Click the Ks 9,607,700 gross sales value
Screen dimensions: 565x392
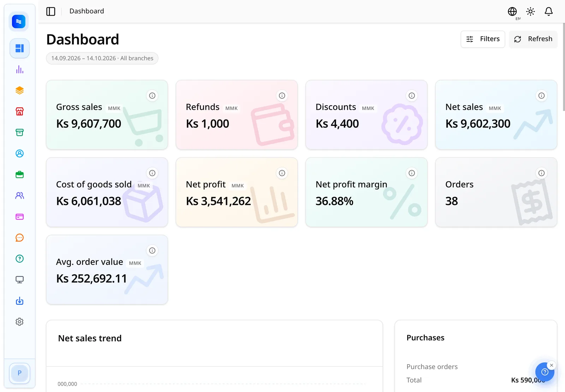pos(89,124)
